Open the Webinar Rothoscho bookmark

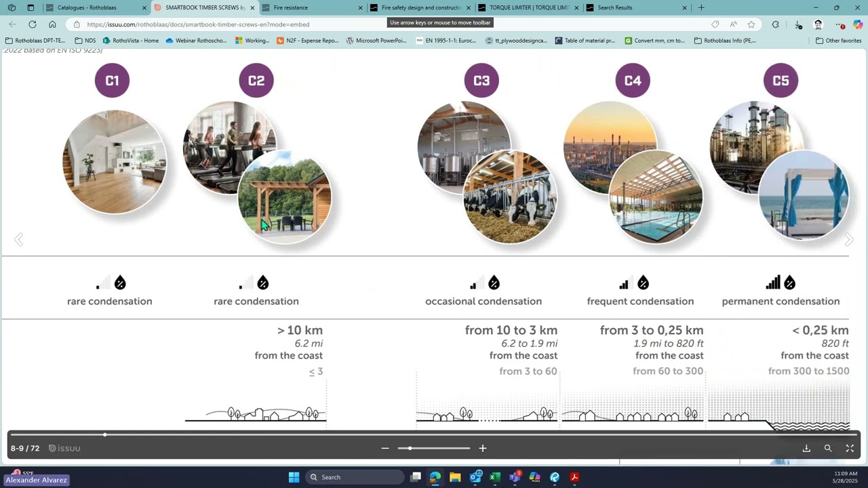tap(197, 41)
